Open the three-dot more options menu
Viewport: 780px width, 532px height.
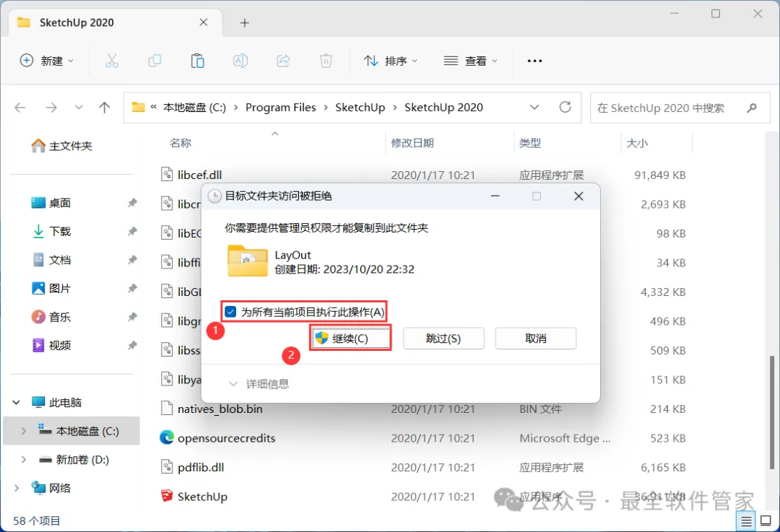coord(534,61)
